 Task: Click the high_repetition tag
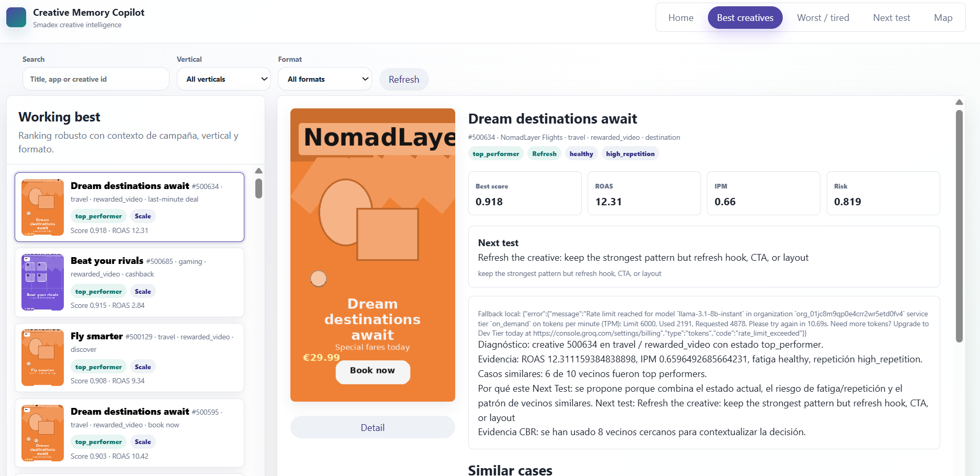[630, 153]
